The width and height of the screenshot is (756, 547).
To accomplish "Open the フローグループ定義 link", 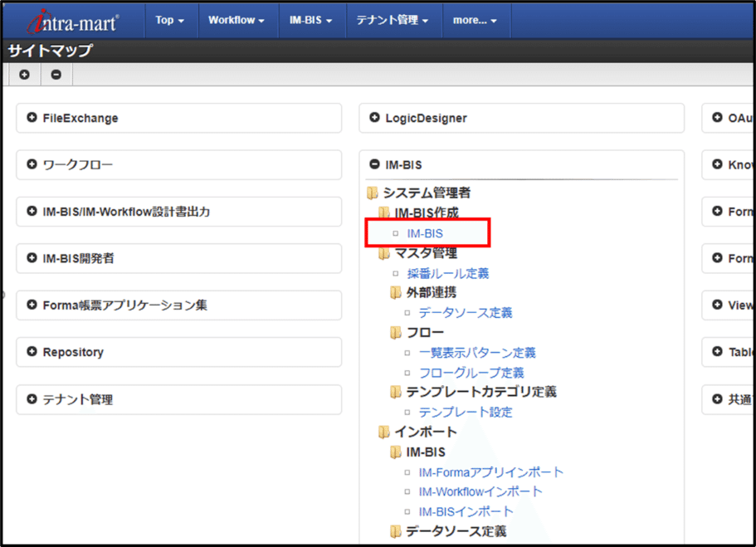I will pyautogui.click(x=471, y=373).
